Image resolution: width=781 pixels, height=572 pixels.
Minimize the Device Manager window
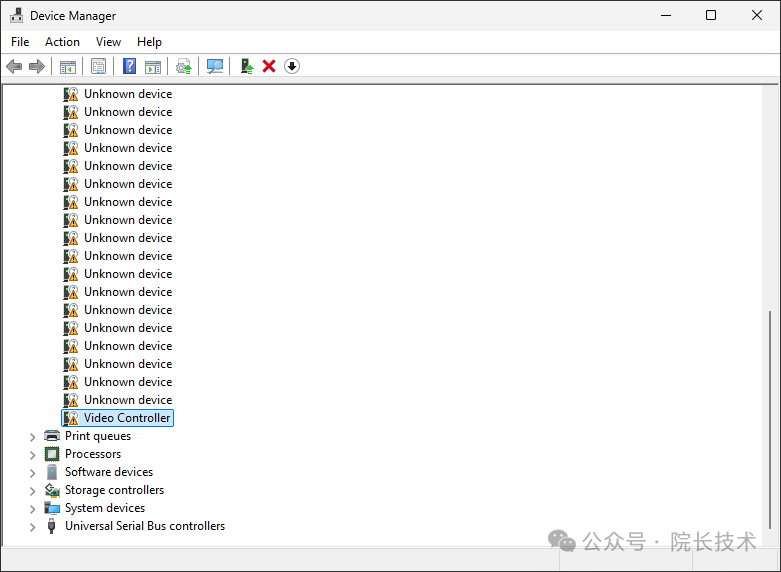pyautogui.click(x=666, y=15)
